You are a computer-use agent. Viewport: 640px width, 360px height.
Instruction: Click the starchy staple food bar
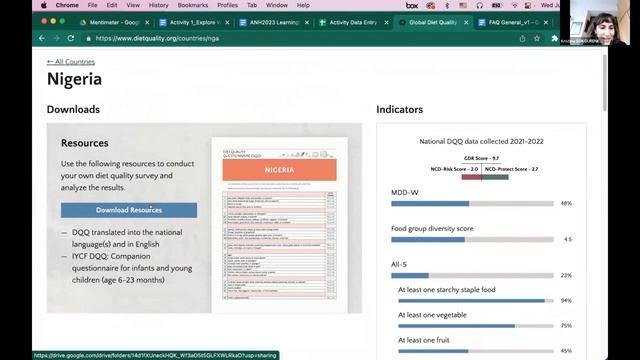476,301
